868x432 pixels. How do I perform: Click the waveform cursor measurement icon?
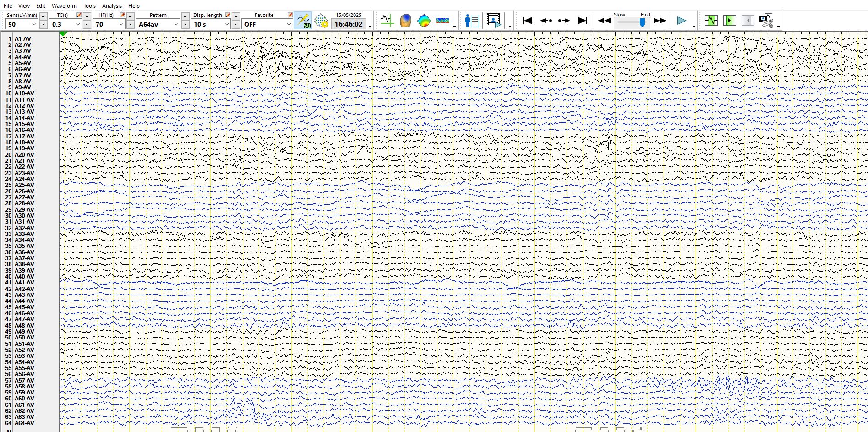(387, 21)
